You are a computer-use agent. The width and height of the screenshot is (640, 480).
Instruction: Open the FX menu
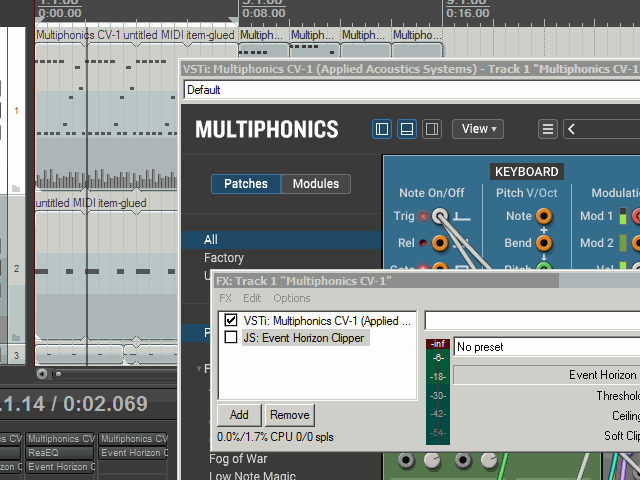[225, 298]
